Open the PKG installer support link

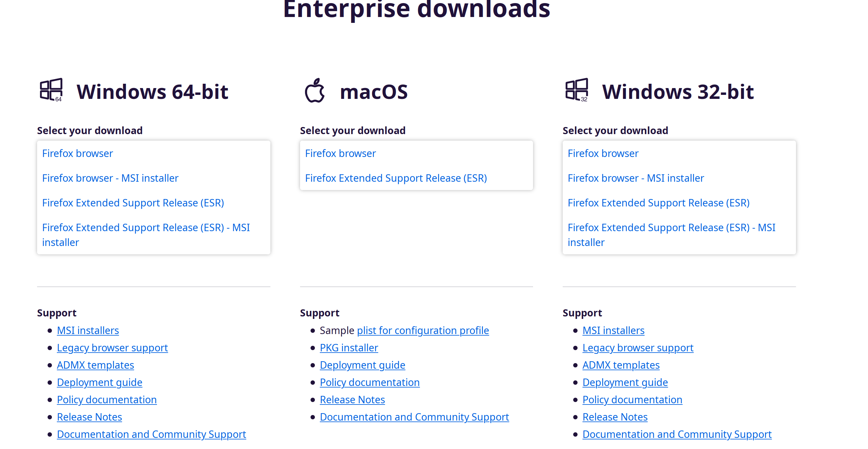click(x=349, y=348)
